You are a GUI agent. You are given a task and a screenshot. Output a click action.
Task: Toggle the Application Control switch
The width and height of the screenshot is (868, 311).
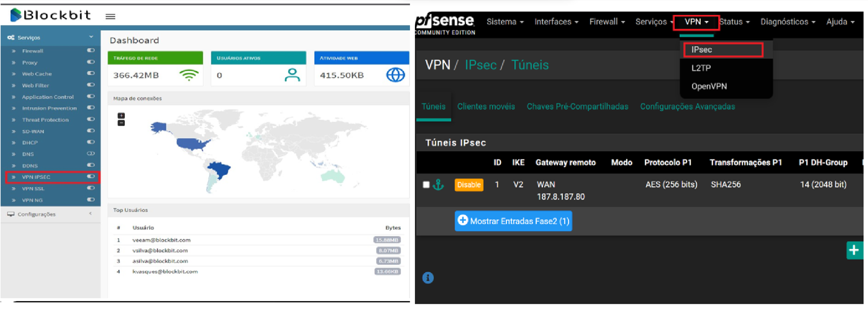(x=91, y=96)
